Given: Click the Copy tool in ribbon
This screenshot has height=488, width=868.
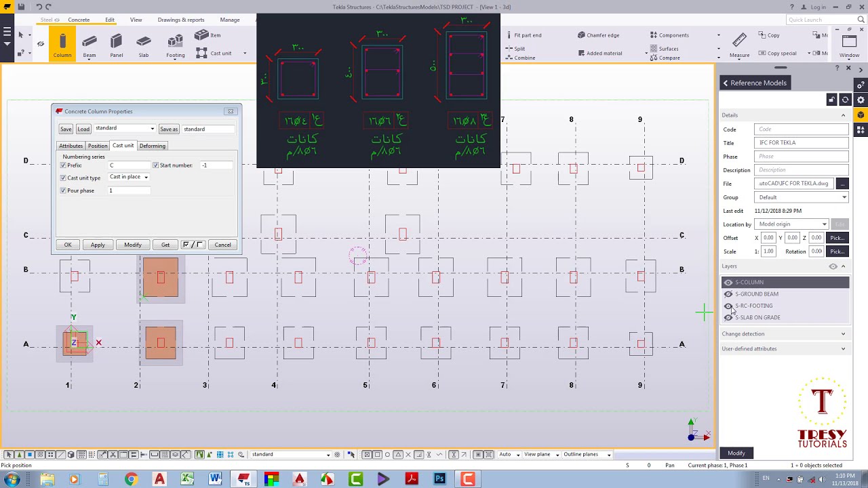Looking at the screenshot, I should [768, 35].
